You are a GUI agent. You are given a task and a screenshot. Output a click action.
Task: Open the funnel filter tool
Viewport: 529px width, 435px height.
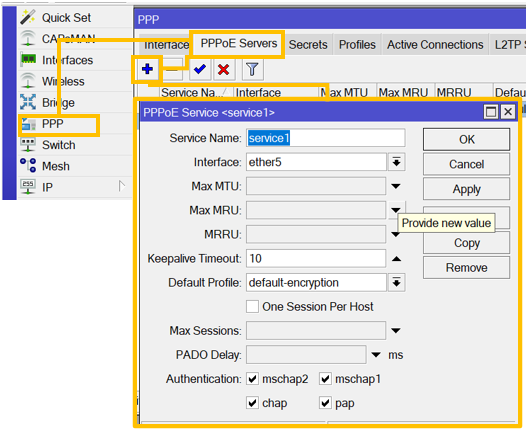pos(252,70)
